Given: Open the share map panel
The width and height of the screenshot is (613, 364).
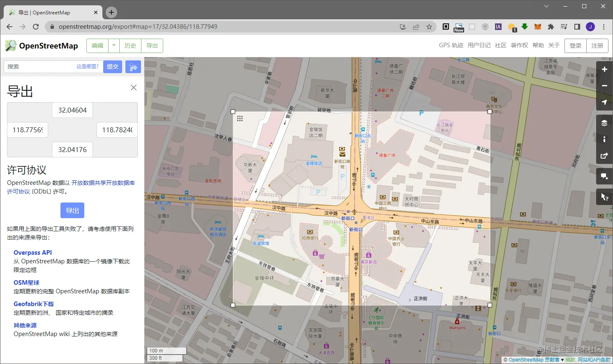Looking at the screenshot, I should tap(604, 156).
